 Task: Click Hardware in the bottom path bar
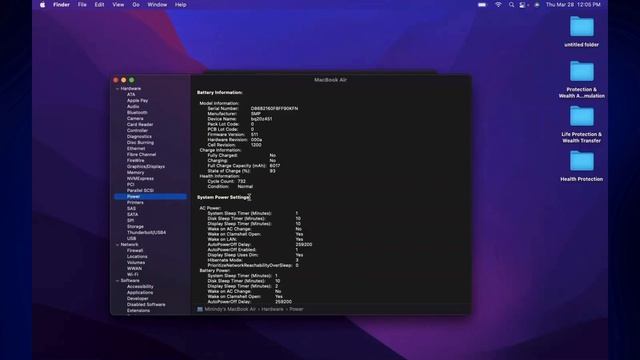tap(273, 309)
